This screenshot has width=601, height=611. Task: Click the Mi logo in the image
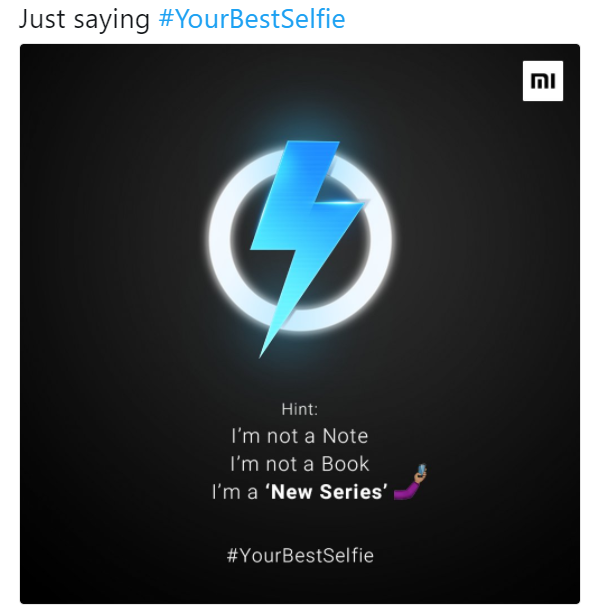(x=543, y=81)
